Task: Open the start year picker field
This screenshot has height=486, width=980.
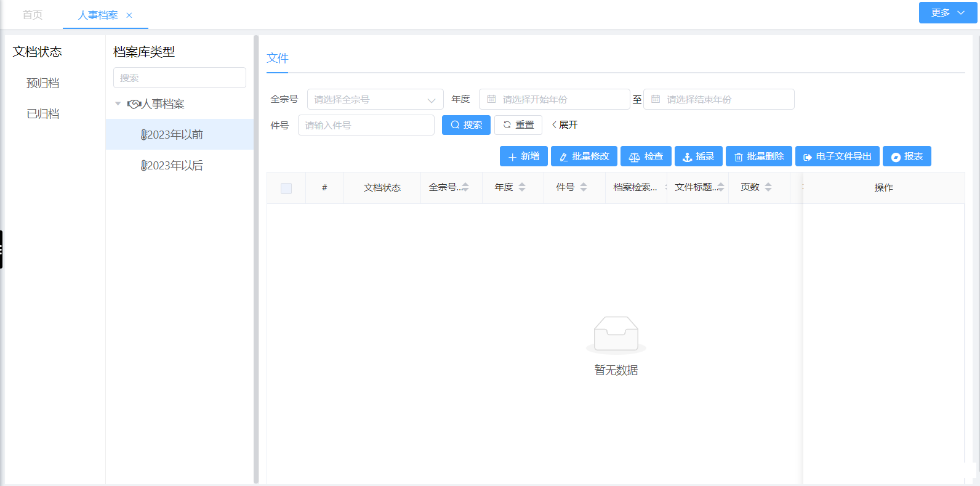Action: pos(555,99)
